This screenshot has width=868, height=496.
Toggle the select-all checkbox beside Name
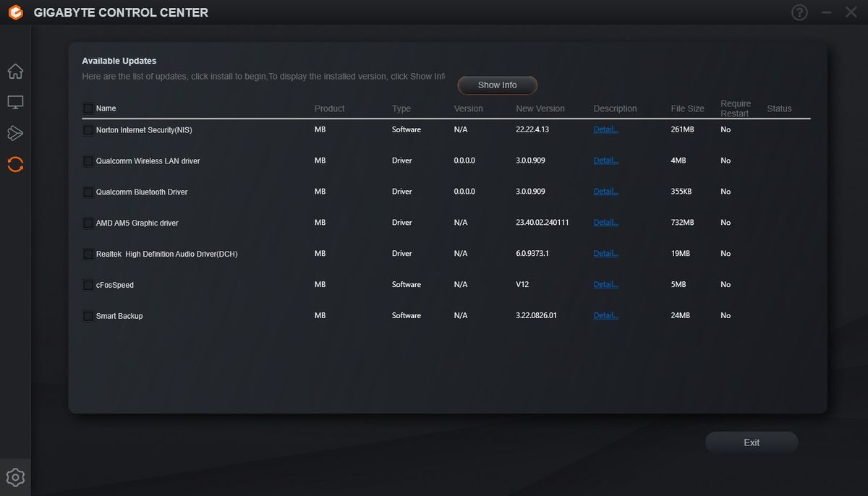click(88, 108)
